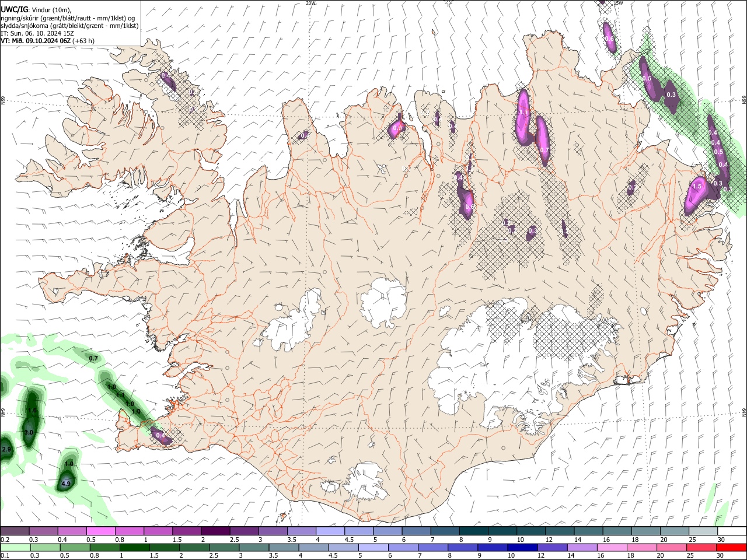Click the "3.0" rain value on the map
Image resolution: width=747 pixels, height=560 pixels.
pos(28,432)
